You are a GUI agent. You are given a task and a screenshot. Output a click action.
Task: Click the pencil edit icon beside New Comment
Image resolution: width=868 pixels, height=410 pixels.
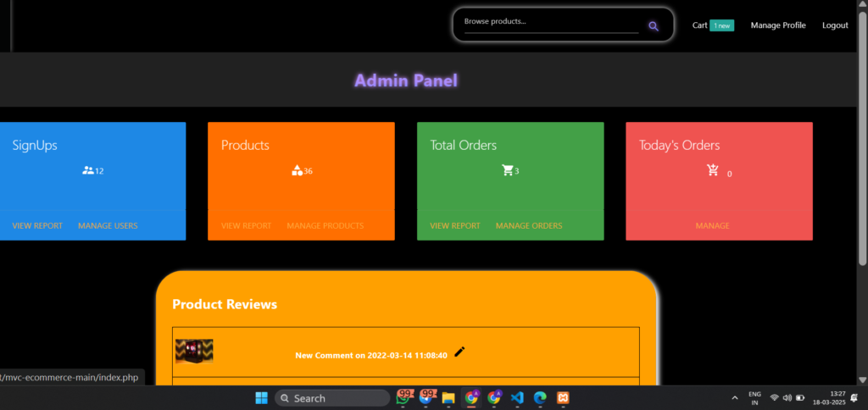459,352
